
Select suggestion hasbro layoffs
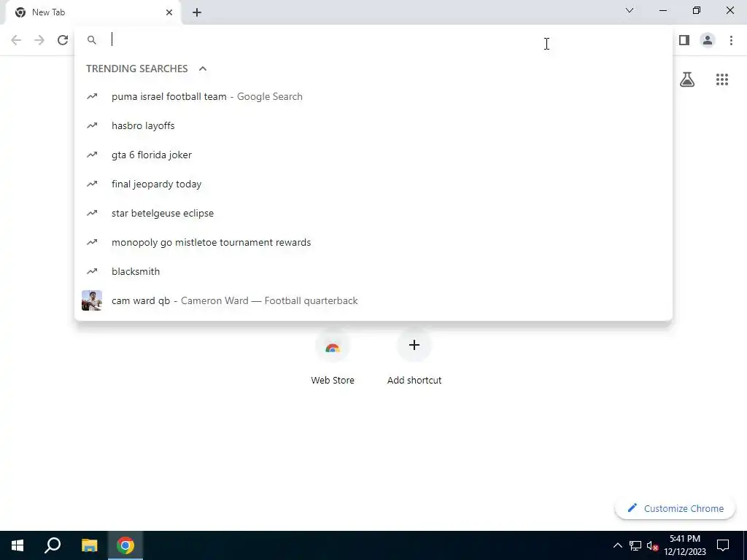point(373,125)
